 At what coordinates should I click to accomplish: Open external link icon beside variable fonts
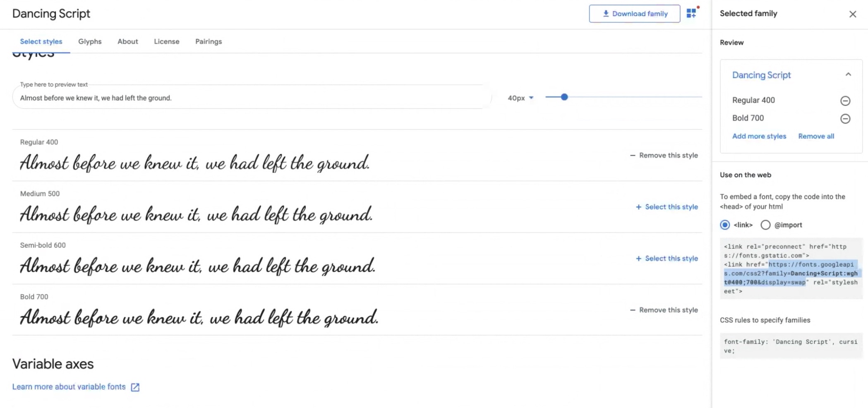tap(135, 387)
